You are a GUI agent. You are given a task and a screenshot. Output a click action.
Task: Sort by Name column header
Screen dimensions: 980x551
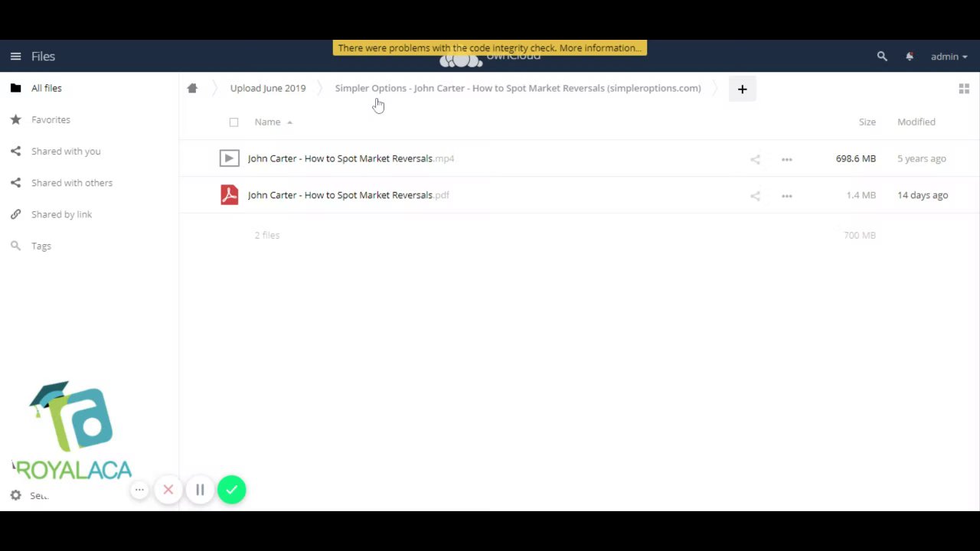click(268, 122)
